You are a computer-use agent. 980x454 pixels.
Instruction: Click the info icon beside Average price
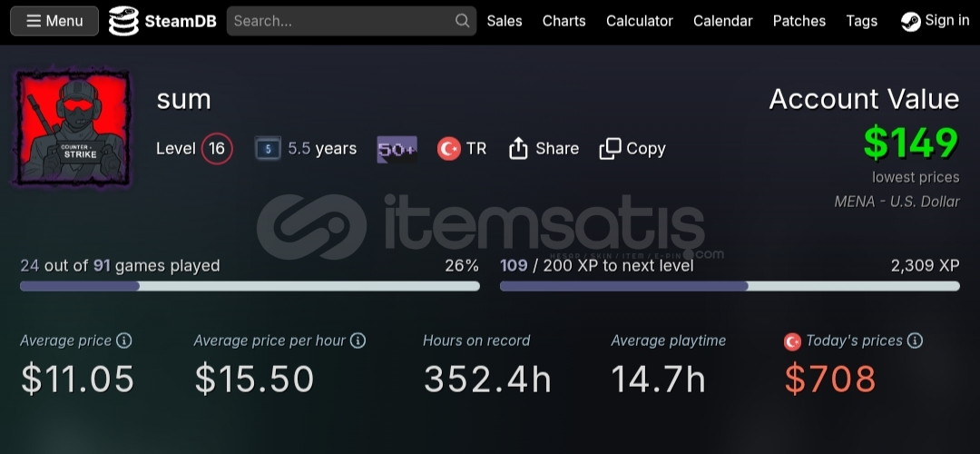[x=124, y=340]
